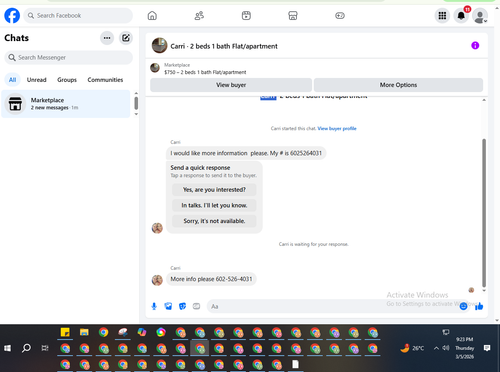The width and height of the screenshot is (500, 372).
Task: Select the Groups chats tab
Action: pos(67,80)
